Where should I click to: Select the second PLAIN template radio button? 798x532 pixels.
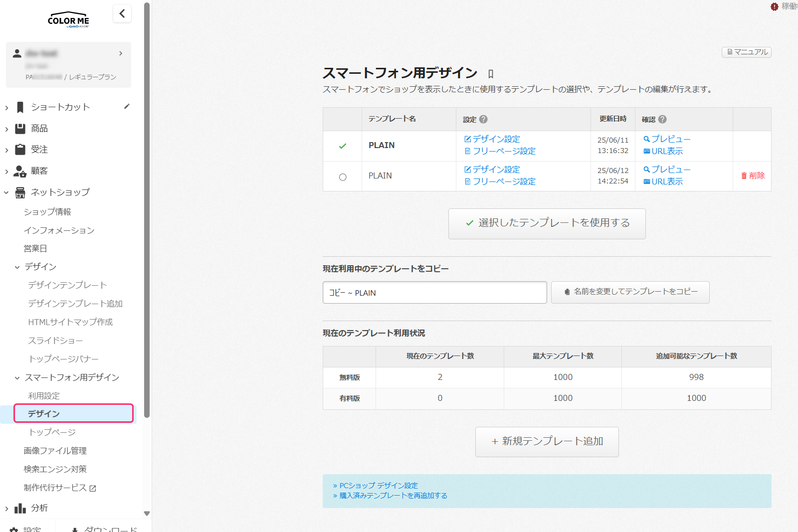pyautogui.click(x=343, y=177)
